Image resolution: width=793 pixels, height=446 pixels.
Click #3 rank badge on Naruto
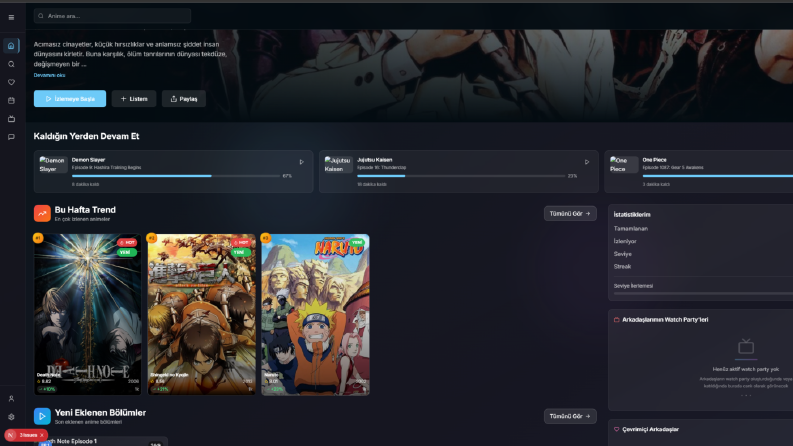pyautogui.click(x=265, y=238)
